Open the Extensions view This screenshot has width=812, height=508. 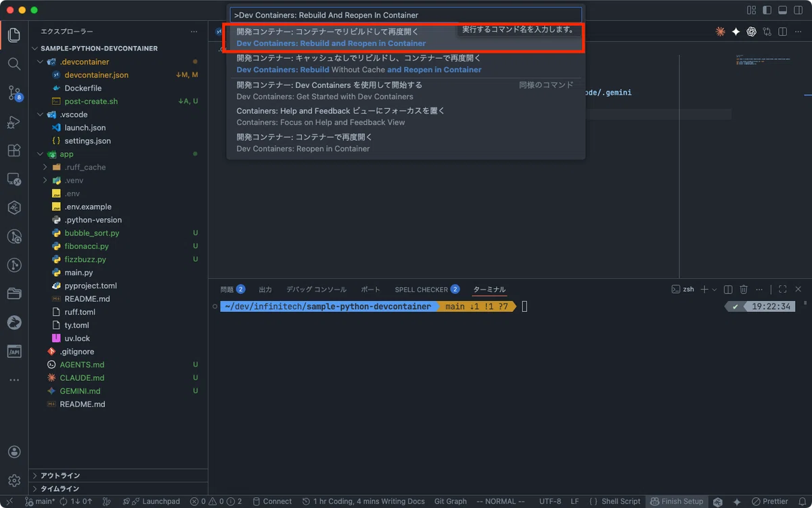pos(14,151)
